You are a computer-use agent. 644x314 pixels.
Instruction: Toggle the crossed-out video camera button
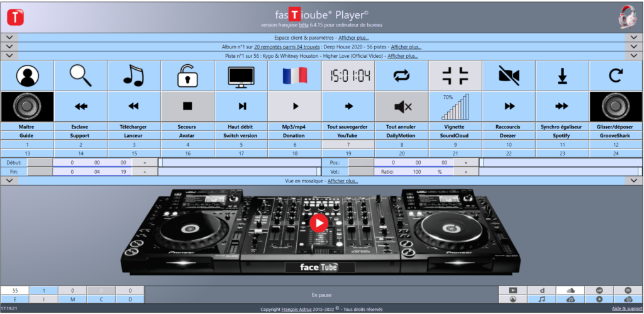509,76
